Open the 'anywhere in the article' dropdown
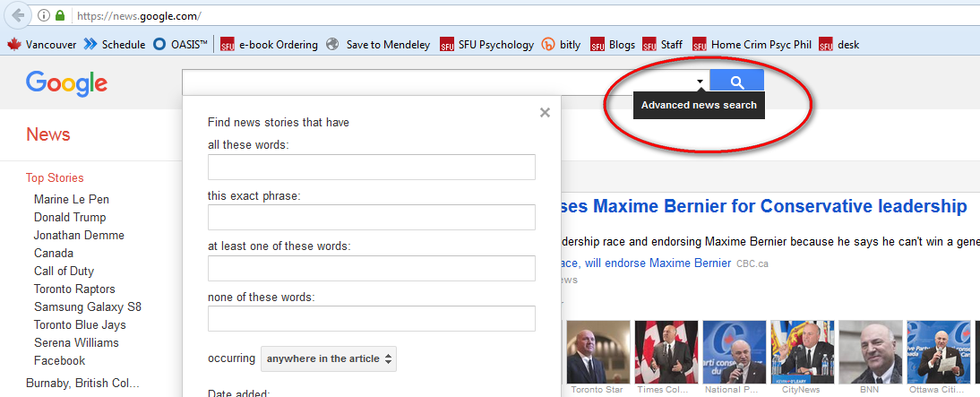Viewport: 980px width, 397px height. pyautogui.click(x=329, y=358)
